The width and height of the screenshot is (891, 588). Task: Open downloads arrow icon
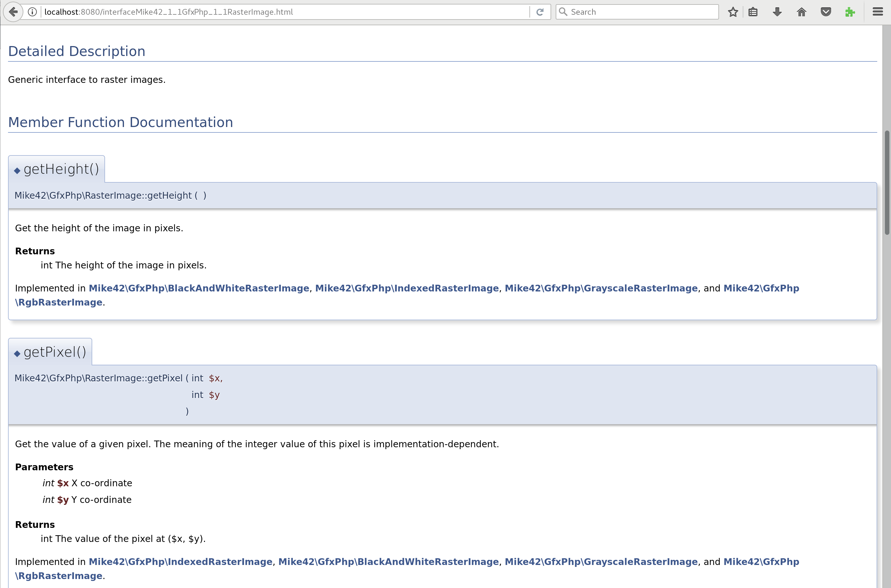777,12
